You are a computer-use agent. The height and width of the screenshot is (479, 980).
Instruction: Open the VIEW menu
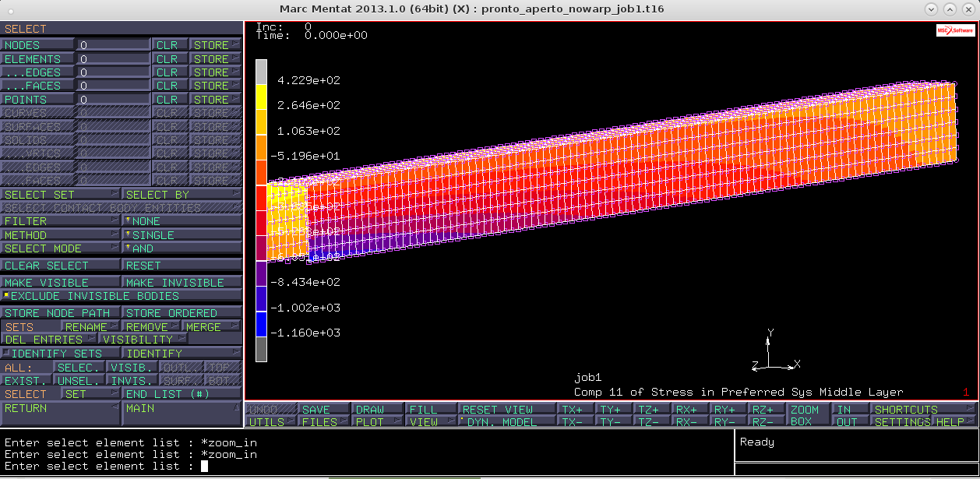point(431,421)
